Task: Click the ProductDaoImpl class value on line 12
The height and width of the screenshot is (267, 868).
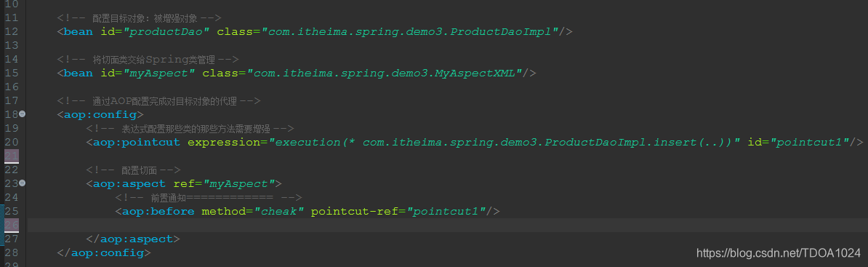Action: click(409, 31)
